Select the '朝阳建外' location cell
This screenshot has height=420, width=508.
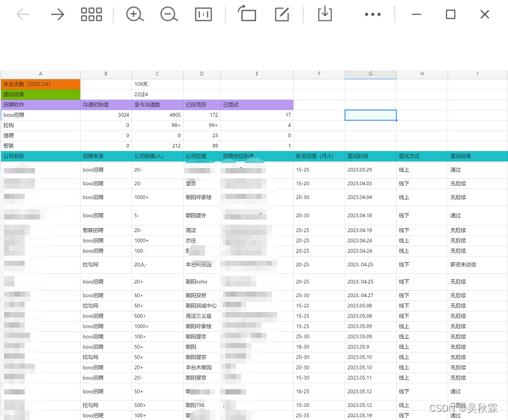202,216
